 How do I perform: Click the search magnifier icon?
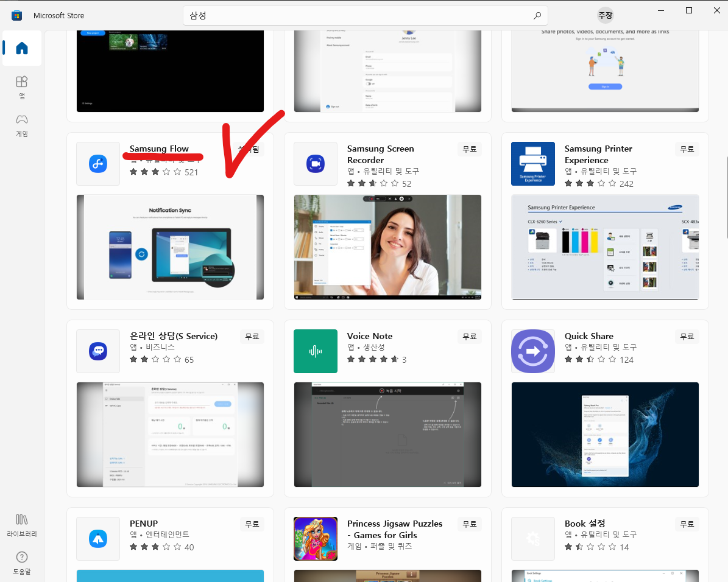(x=537, y=16)
